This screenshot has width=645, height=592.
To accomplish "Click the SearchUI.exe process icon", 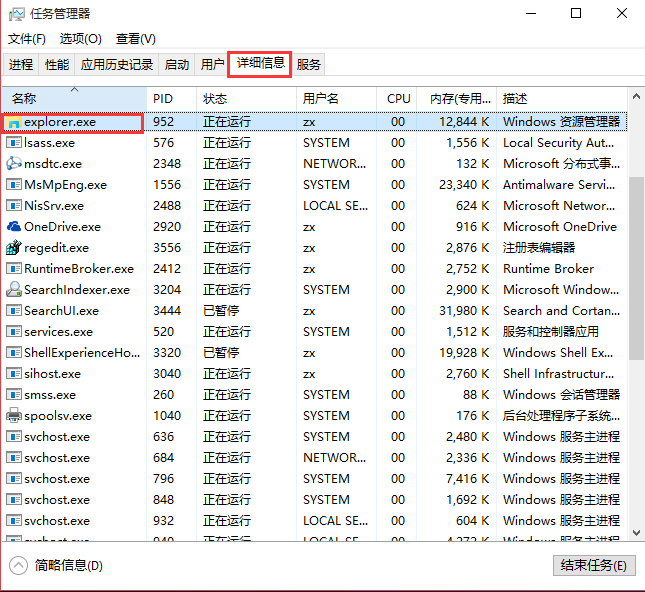I will pos(14,311).
